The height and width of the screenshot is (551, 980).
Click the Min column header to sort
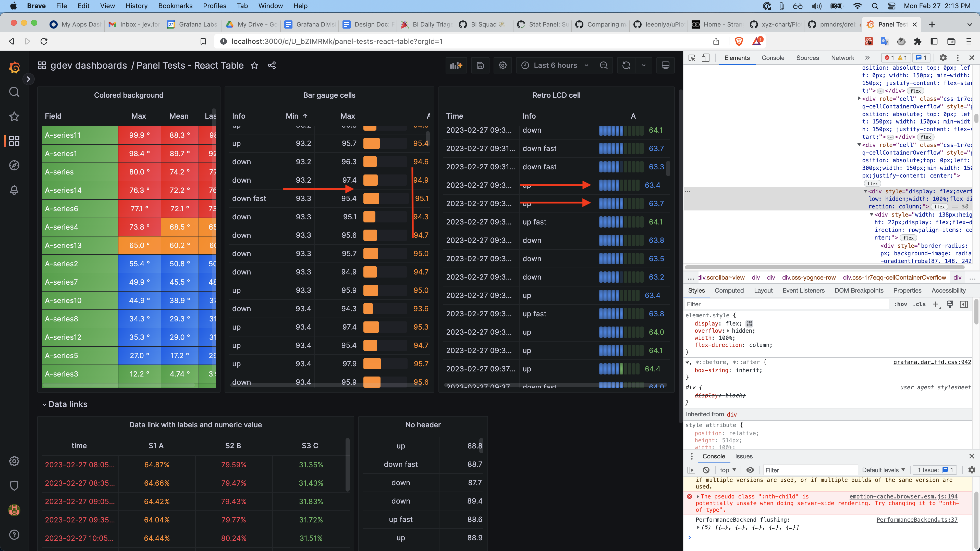coord(292,116)
